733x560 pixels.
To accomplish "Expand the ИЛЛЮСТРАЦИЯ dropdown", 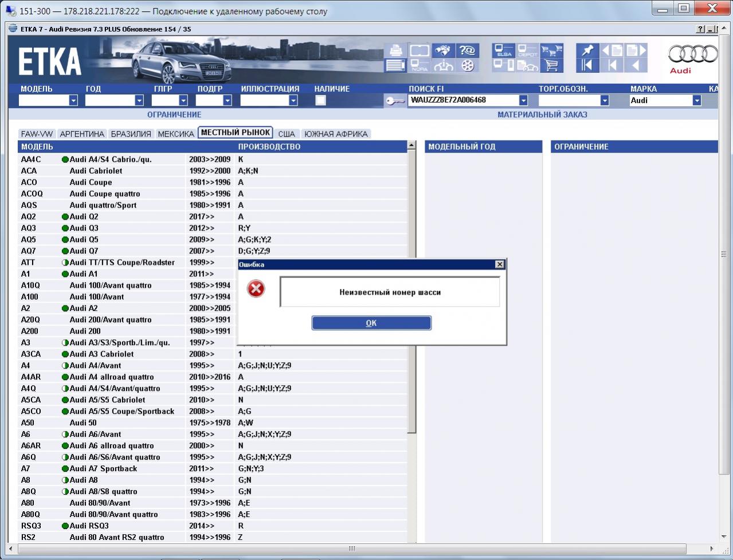I will coord(293,100).
